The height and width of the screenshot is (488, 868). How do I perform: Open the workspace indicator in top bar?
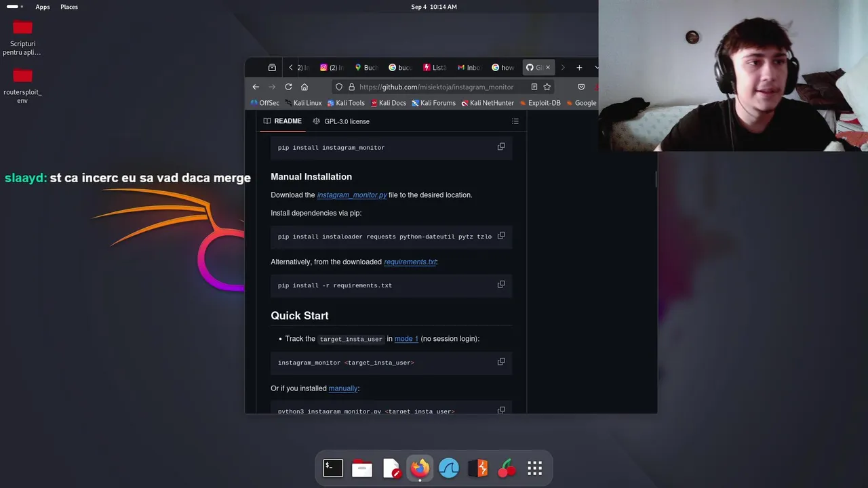14,7
